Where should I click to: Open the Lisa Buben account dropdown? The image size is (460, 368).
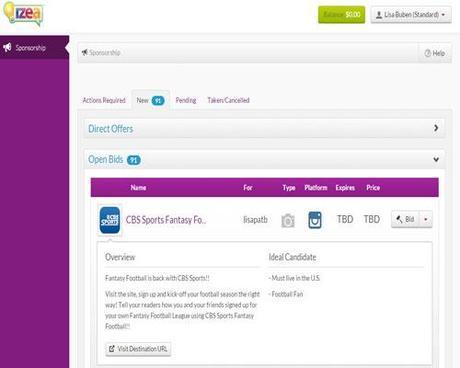coord(411,15)
